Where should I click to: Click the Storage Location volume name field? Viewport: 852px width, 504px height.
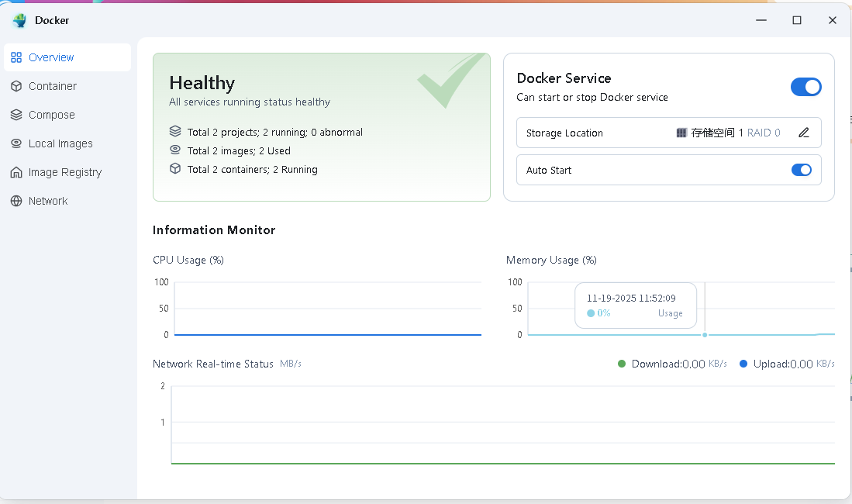(x=728, y=133)
